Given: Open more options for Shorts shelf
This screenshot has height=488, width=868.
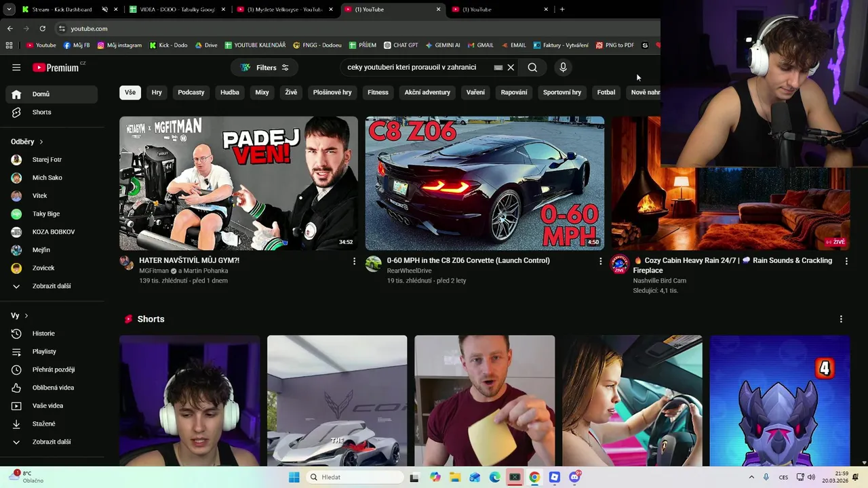Looking at the screenshot, I should (x=841, y=319).
